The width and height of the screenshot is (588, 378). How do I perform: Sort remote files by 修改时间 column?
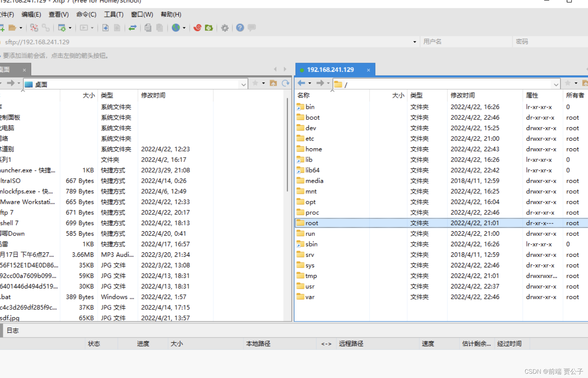pyautogui.click(x=462, y=95)
